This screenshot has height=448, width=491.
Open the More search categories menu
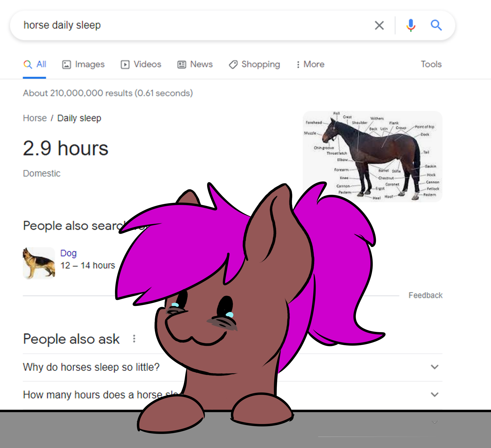(x=311, y=64)
